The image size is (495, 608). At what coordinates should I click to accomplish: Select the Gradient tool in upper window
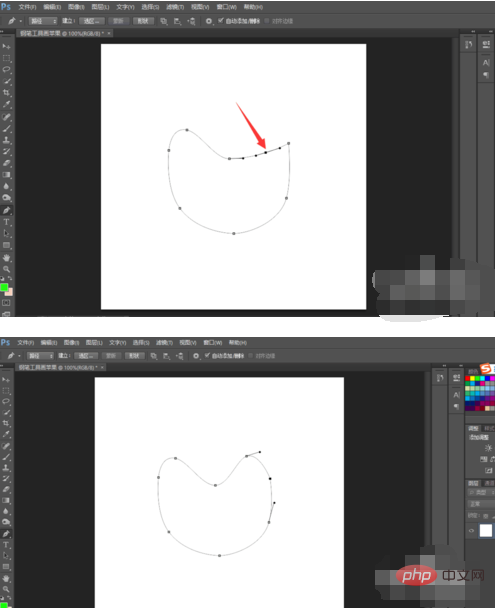coord(6,175)
